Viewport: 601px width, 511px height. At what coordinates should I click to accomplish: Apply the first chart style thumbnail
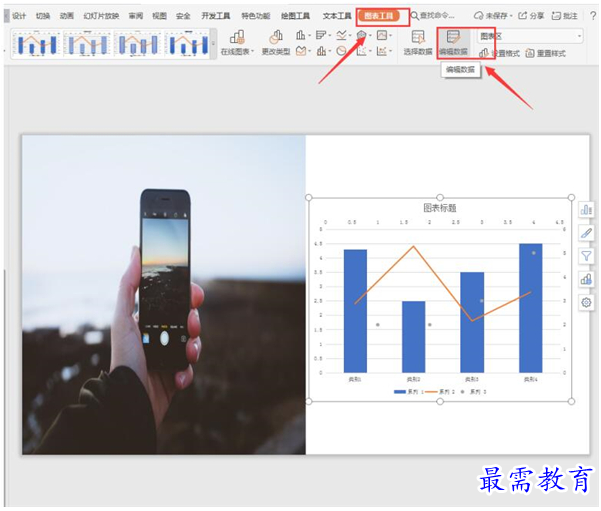pos(37,44)
